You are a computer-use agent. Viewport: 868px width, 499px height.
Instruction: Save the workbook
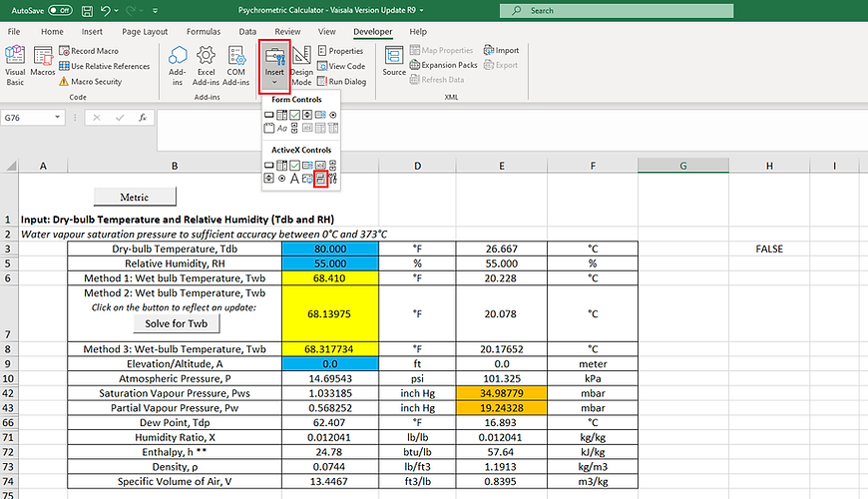87,11
